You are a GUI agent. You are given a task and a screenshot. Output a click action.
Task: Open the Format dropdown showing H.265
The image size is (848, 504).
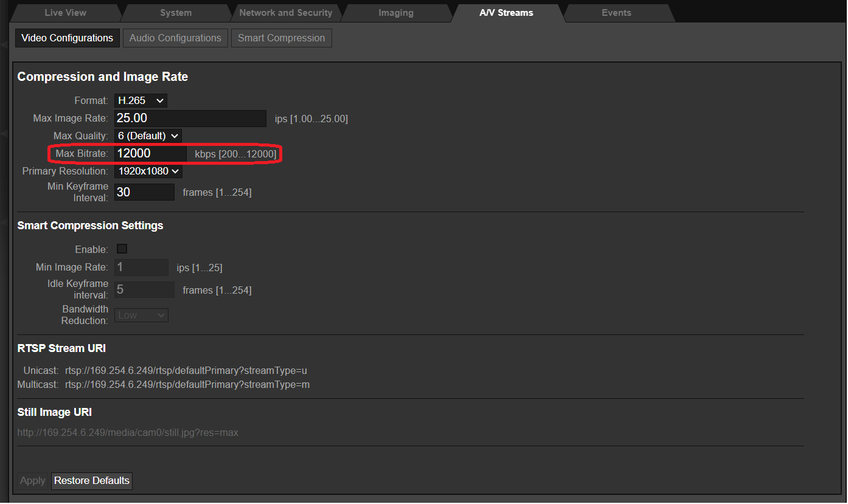(141, 100)
